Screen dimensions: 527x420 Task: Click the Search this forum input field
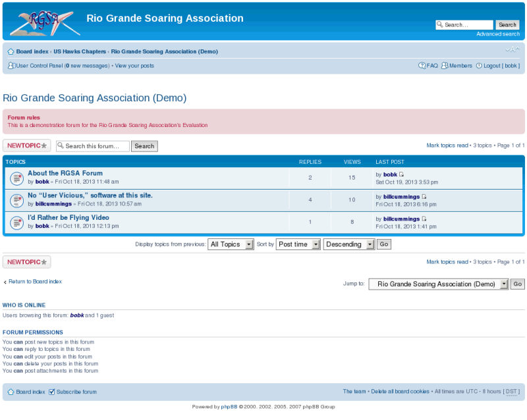[x=93, y=146]
